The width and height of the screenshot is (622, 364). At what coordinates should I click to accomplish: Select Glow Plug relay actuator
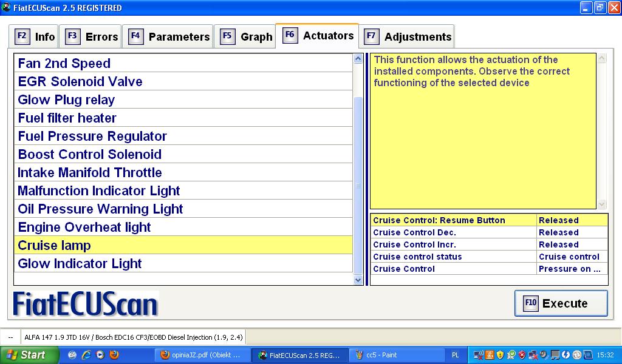pos(183,99)
